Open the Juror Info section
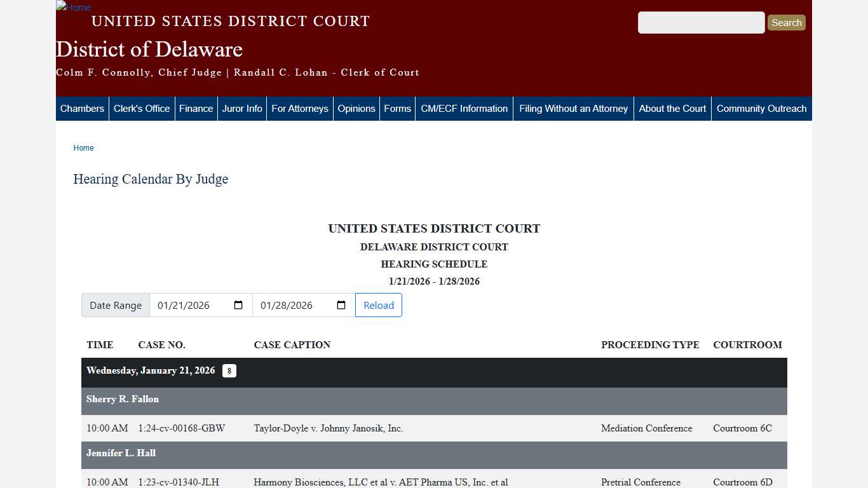This screenshot has height=488, width=868. click(x=241, y=108)
